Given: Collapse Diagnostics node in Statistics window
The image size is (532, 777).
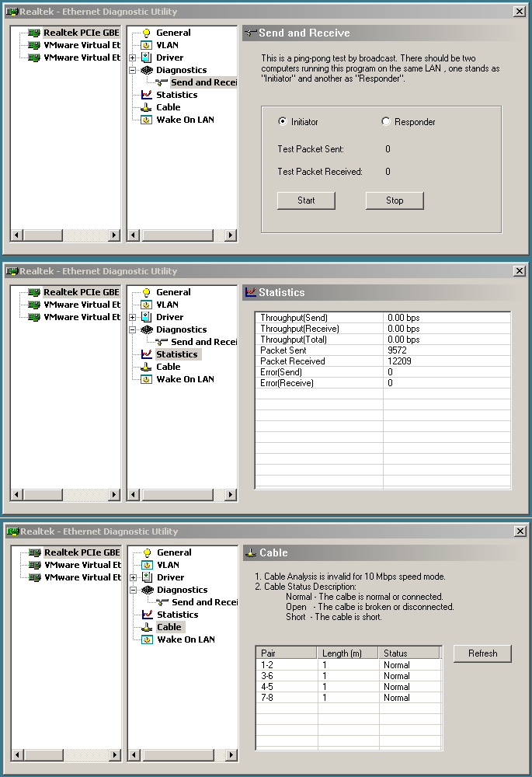Looking at the screenshot, I should (x=132, y=330).
